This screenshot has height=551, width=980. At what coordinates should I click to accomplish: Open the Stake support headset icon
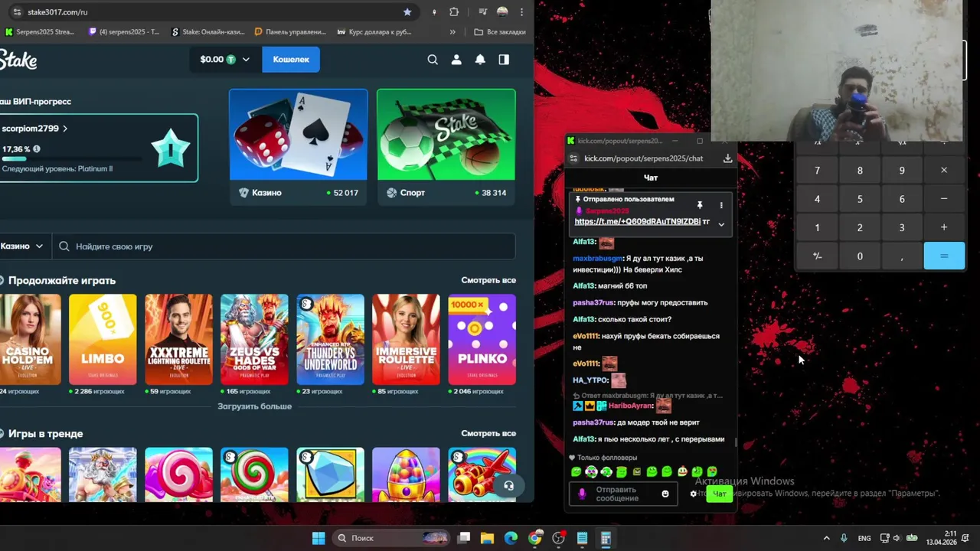click(508, 485)
